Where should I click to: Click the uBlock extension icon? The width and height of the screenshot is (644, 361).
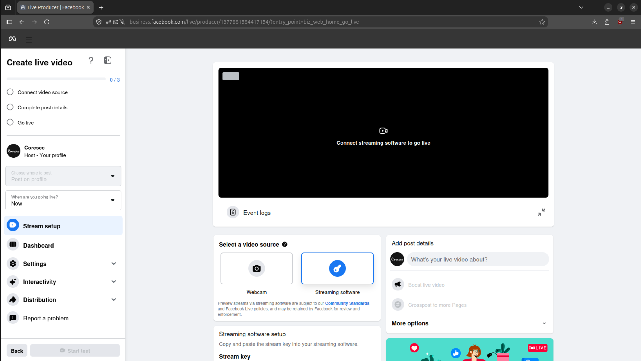tap(620, 22)
